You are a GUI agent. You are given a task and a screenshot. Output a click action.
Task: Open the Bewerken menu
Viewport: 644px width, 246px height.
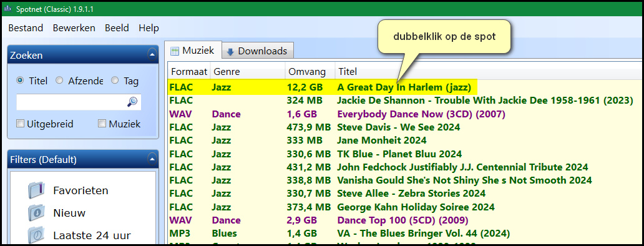(74, 28)
